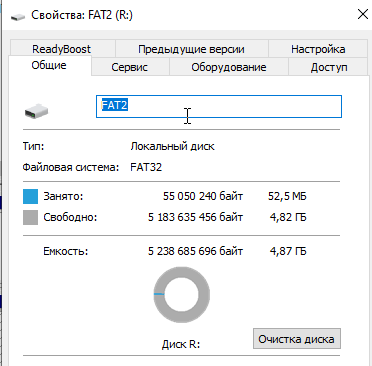The image size is (372, 366).
Task: Click the Локальный диск type value
Action: tap(172, 146)
